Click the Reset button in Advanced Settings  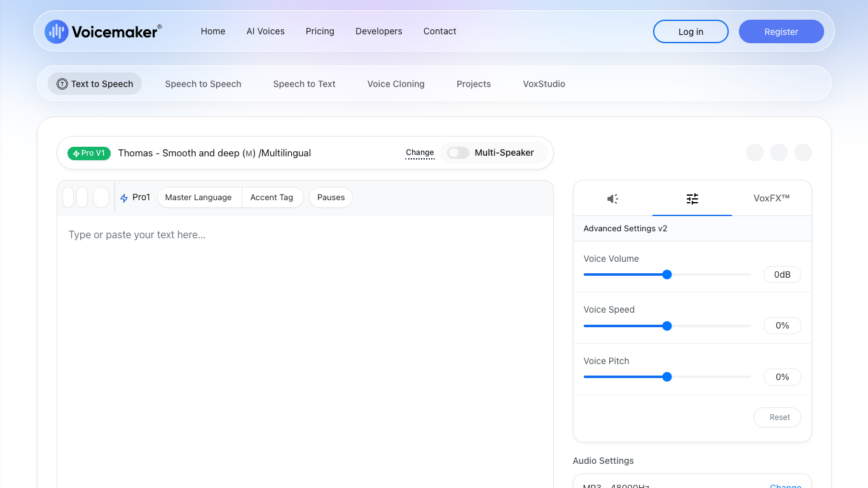[x=777, y=417]
